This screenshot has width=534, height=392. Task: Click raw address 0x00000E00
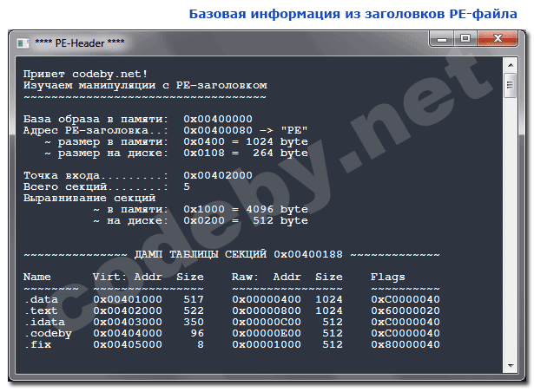pyautogui.click(x=267, y=333)
